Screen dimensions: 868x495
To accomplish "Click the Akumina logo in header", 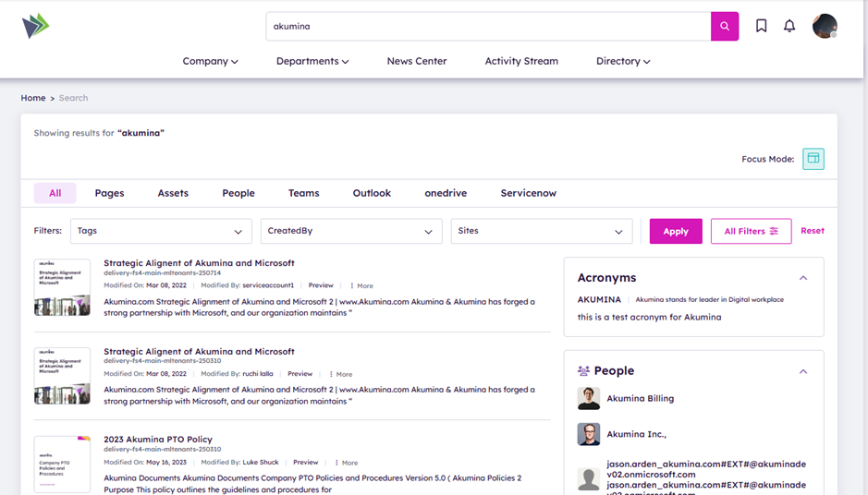I will coord(36,27).
